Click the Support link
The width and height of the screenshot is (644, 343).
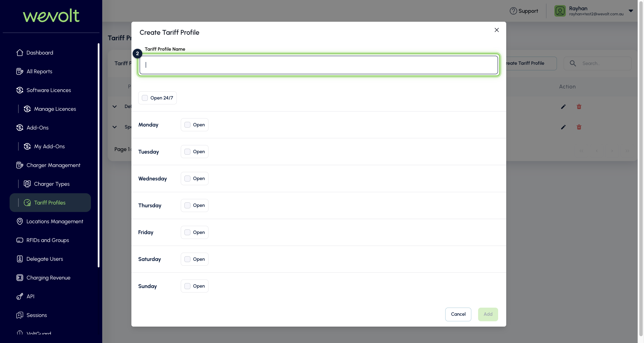pos(524,11)
